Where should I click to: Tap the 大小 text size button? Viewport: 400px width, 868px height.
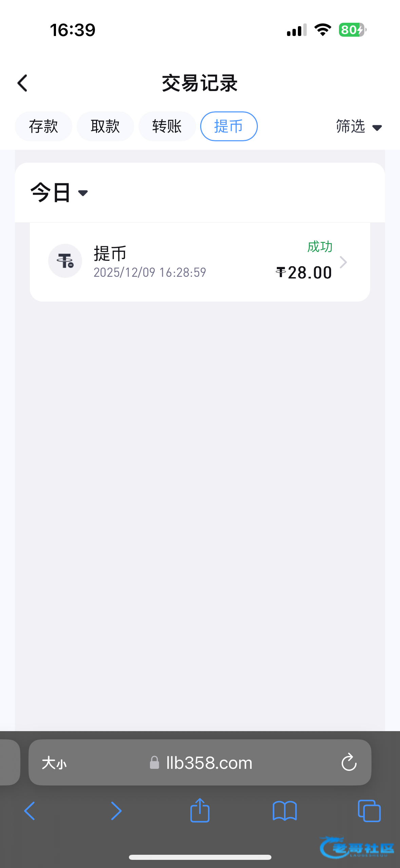54,763
